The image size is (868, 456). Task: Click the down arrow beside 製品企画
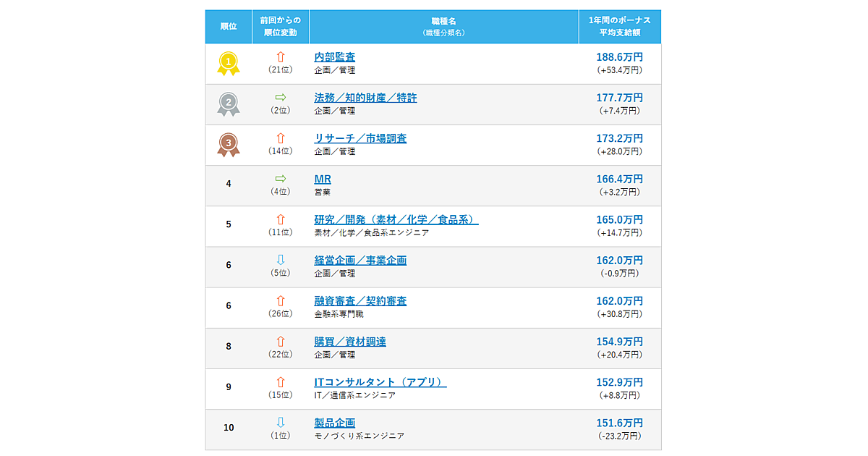click(x=281, y=421)
